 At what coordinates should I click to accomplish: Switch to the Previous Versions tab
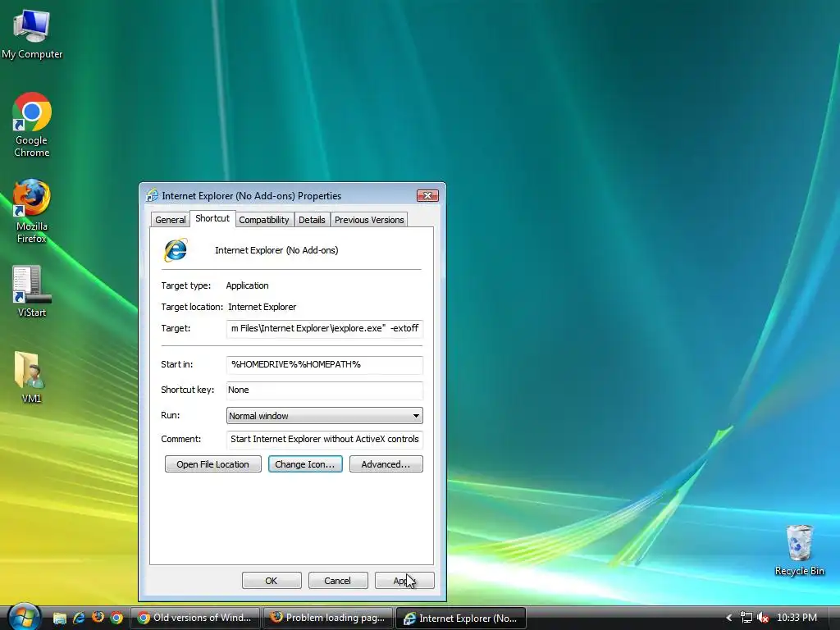(369, 220)
